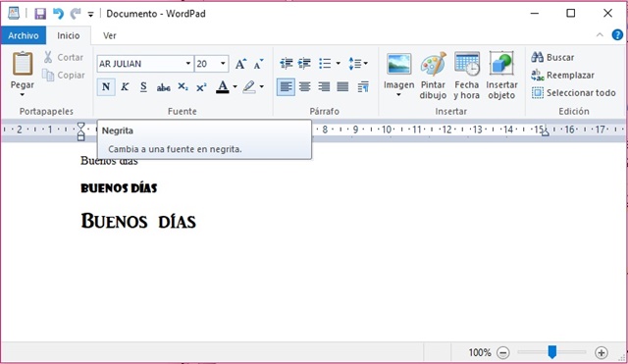Click Cortar button
628x364 pixels.
pos(64,57)
